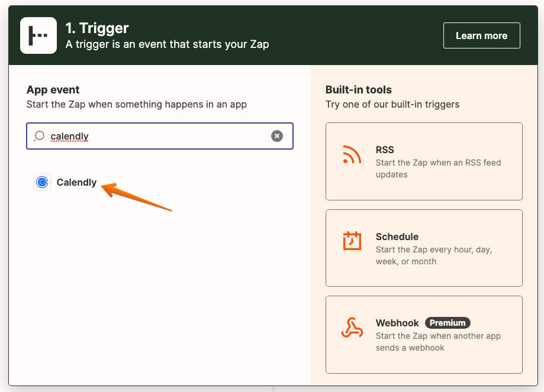Image resolution: width=544 pixels, height=392 pixels.
Task: Click the Trigger step icon in header
Action: pos(38,35)
